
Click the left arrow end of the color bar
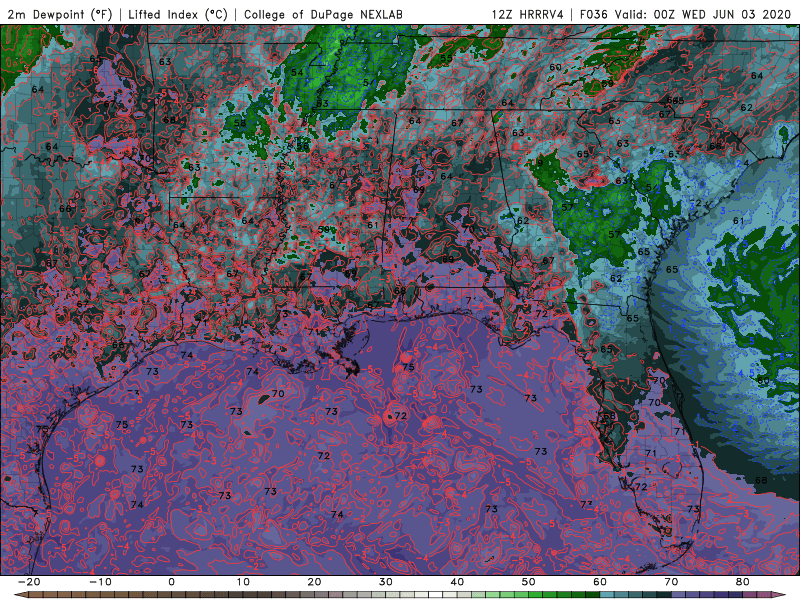[x=20, y=595]
